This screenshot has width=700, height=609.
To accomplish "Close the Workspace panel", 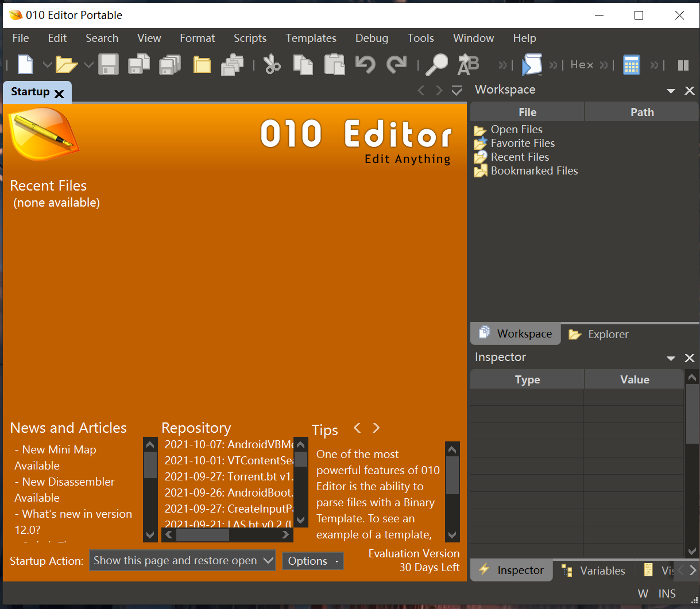I will pyautogui.click(x=690, y=91).
